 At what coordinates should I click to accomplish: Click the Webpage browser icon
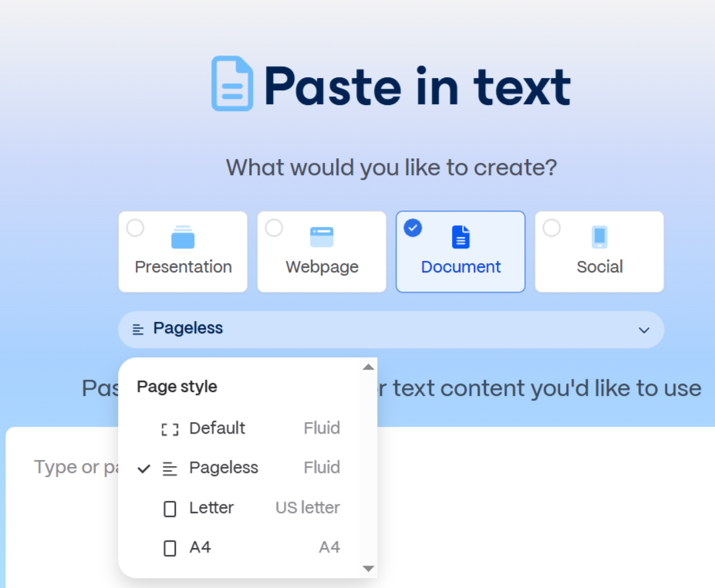[322, 237]
